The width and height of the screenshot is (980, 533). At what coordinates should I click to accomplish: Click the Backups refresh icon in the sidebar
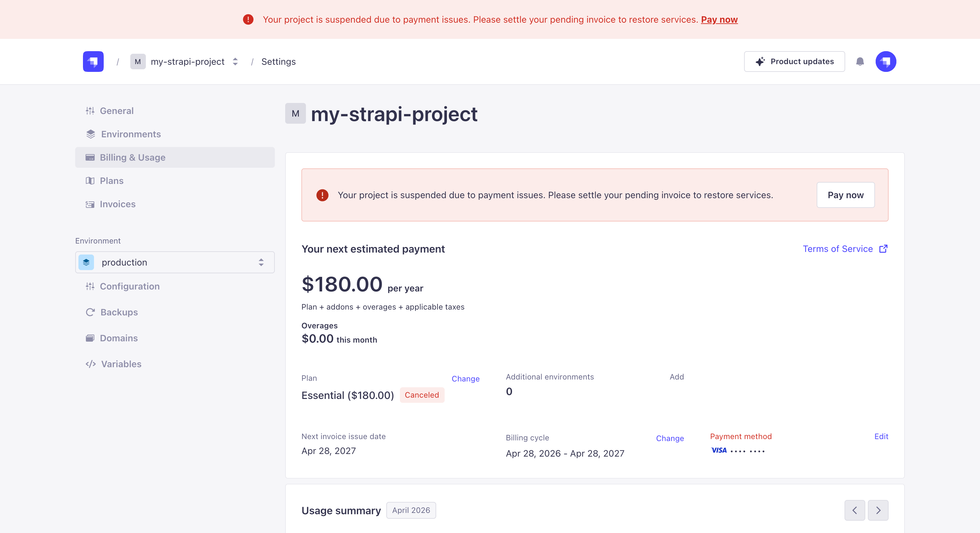pos(90,312)
